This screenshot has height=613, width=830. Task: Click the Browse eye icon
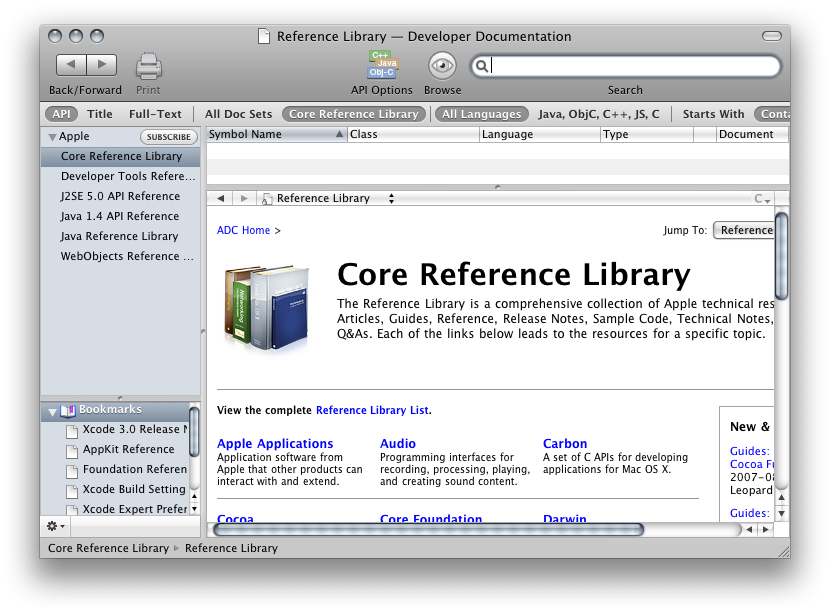pyautogui.click(x=442, y=66)
